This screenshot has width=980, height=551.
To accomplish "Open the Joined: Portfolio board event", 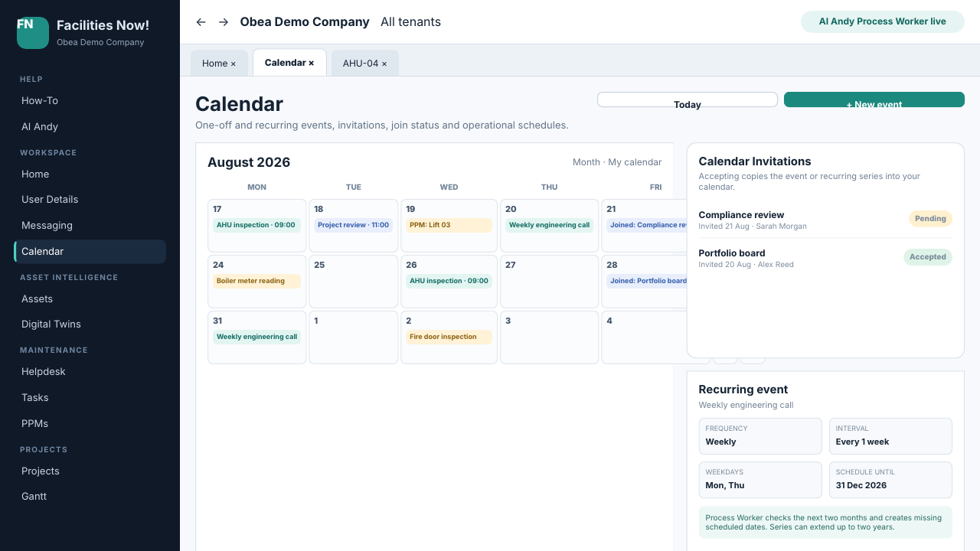I will pyautogui.click(x=647, y=281).
